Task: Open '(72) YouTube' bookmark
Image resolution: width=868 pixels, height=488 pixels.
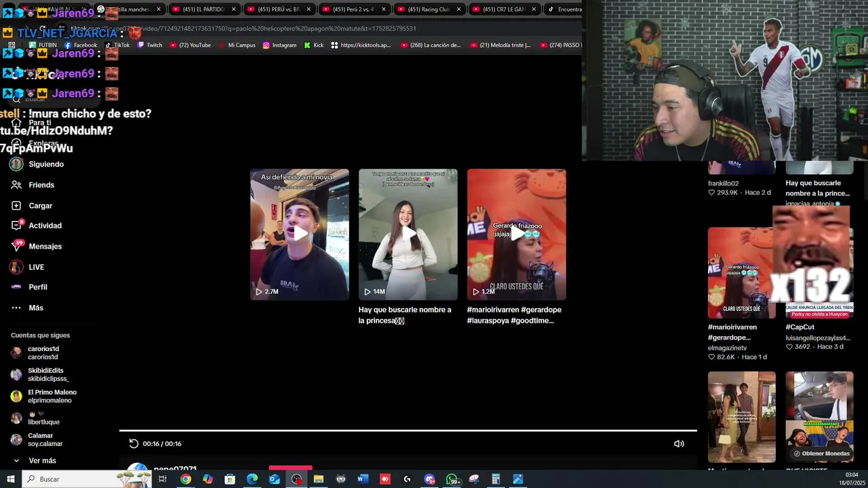Action: tap(190, 45)
